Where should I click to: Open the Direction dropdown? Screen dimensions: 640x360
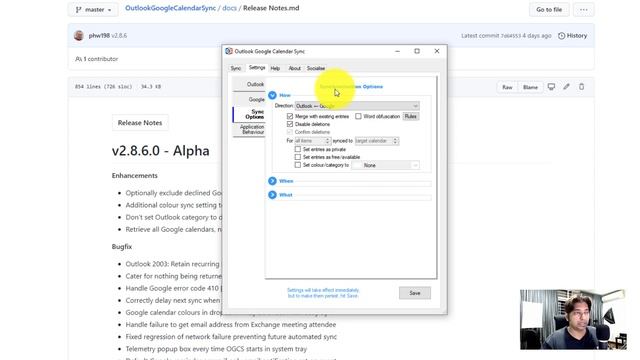coord(357,106)
